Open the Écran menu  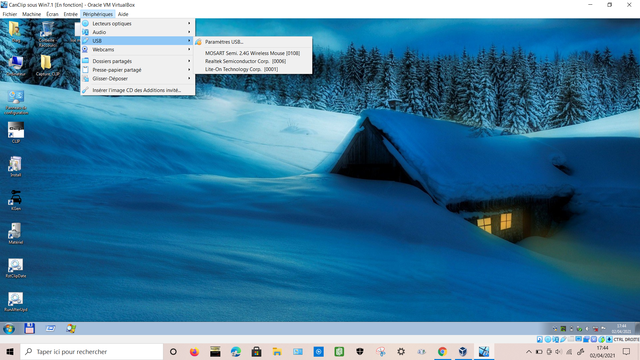click(52, 14)
